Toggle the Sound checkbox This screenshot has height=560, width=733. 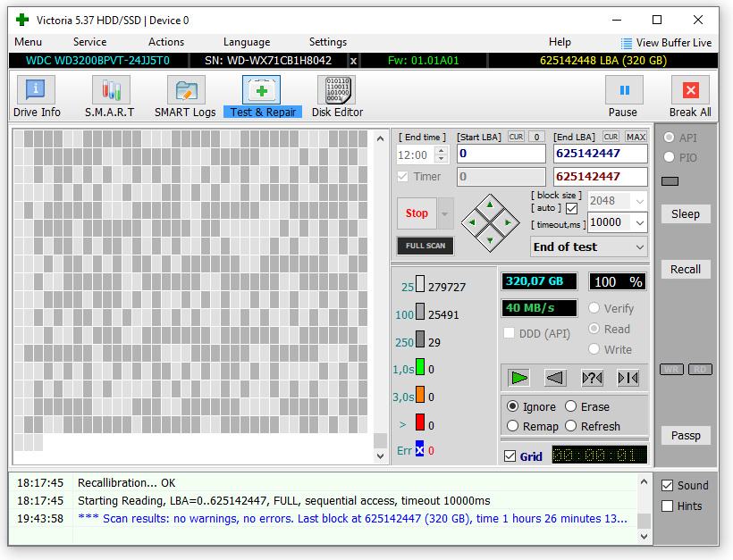[667, 486]
